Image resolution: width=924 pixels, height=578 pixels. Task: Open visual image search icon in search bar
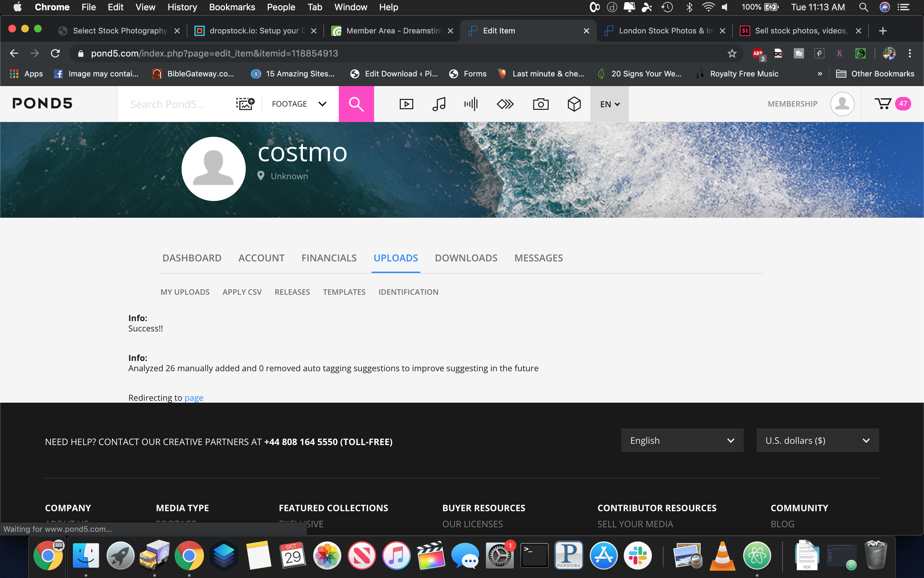click(245, 104)
